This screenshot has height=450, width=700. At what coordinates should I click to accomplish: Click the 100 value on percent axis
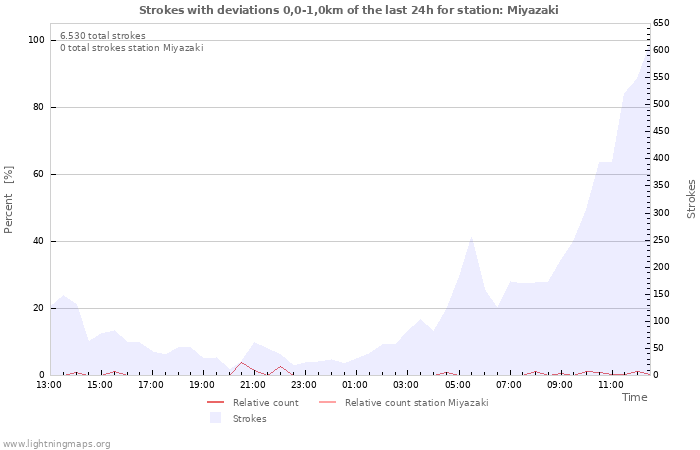[x=36, y=40]
